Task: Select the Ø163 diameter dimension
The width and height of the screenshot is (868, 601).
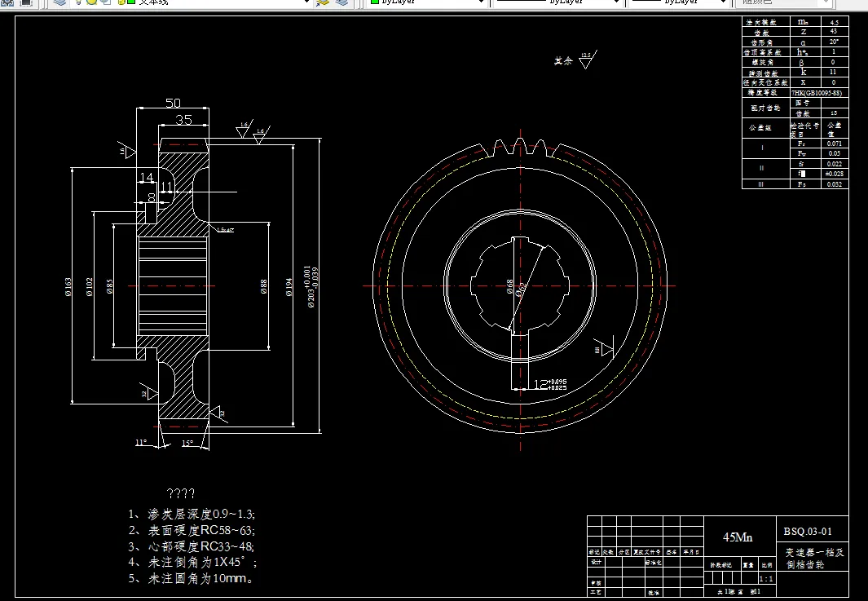Action: click(68, 287)
